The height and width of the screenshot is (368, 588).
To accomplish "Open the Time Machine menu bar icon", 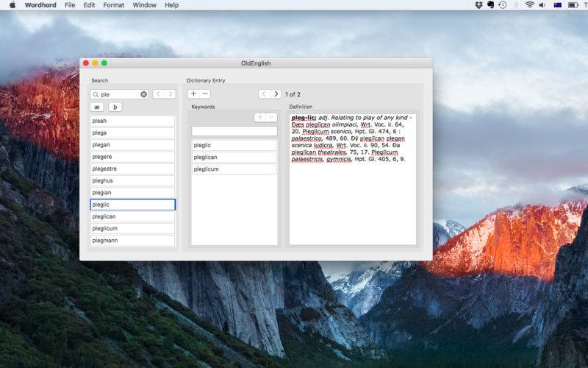I will point(503,5).
